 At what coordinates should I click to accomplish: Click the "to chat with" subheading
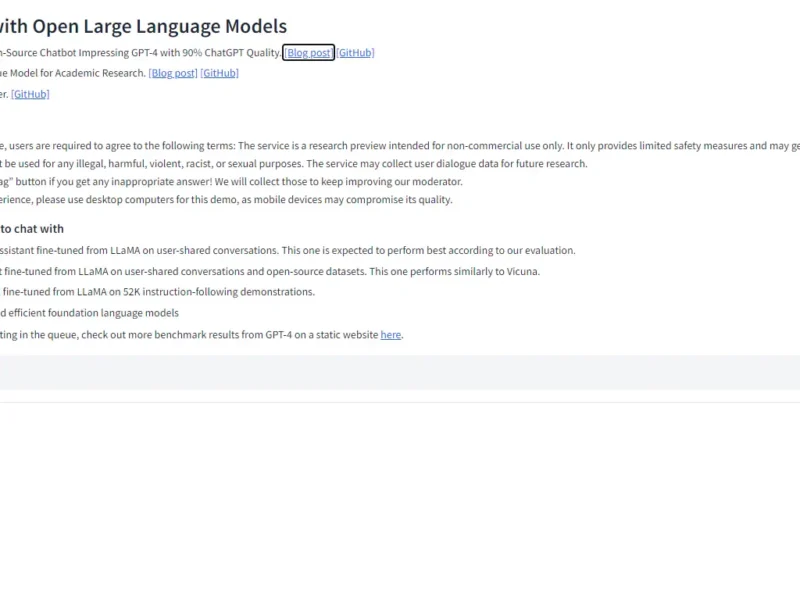tap(32, 229)
